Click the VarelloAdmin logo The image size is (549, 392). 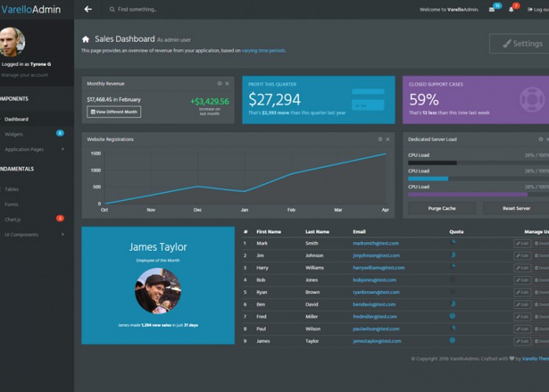pyautogui.click(x=31, y=9)
